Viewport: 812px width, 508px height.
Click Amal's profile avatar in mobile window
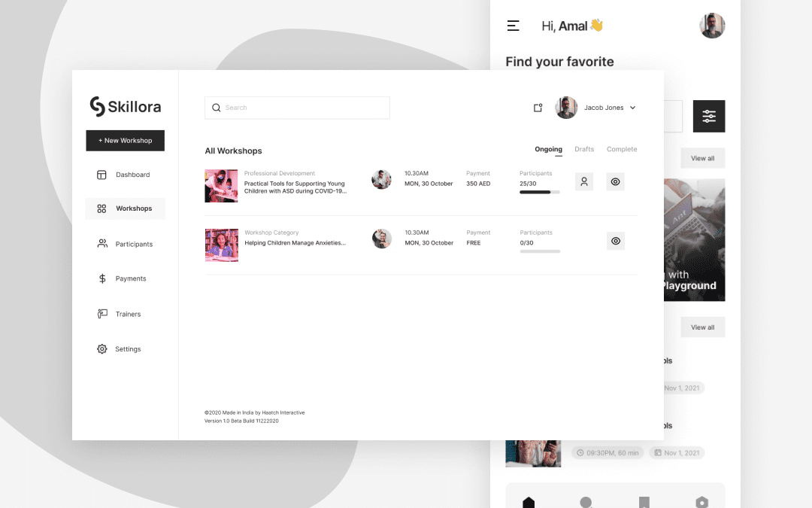click(x=712, y=26)
